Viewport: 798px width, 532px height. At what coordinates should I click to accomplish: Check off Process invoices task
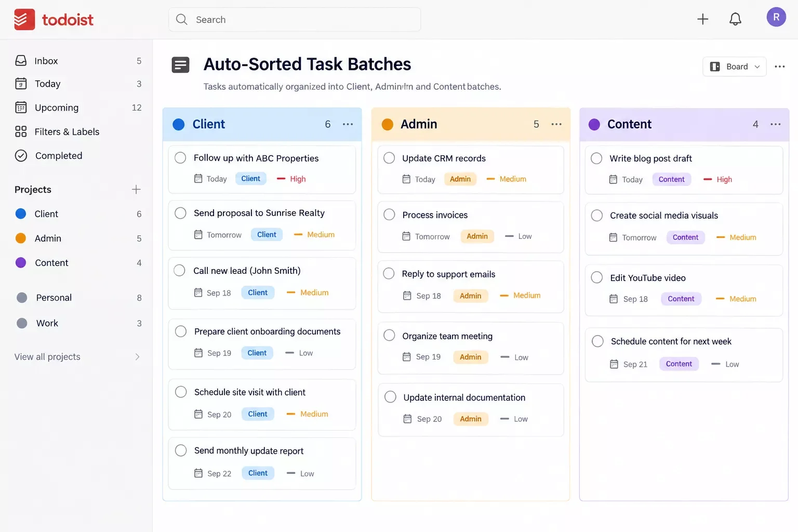(389, 215)
